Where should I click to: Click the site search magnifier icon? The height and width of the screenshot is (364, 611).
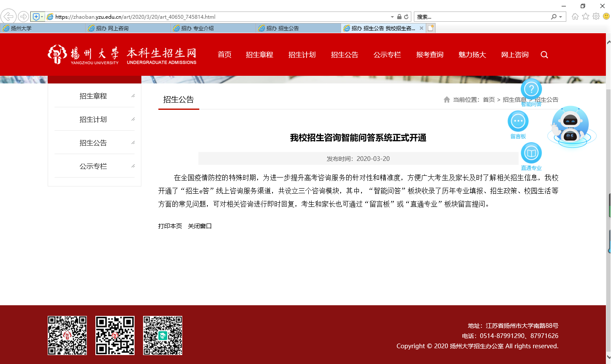544,55
